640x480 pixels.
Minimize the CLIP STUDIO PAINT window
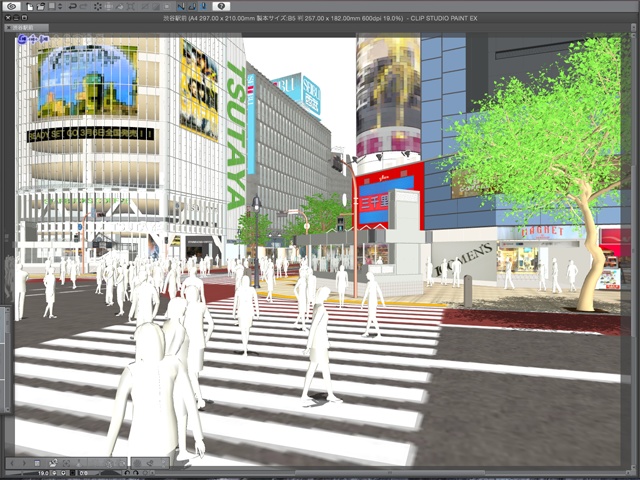[x=16, y=18]
